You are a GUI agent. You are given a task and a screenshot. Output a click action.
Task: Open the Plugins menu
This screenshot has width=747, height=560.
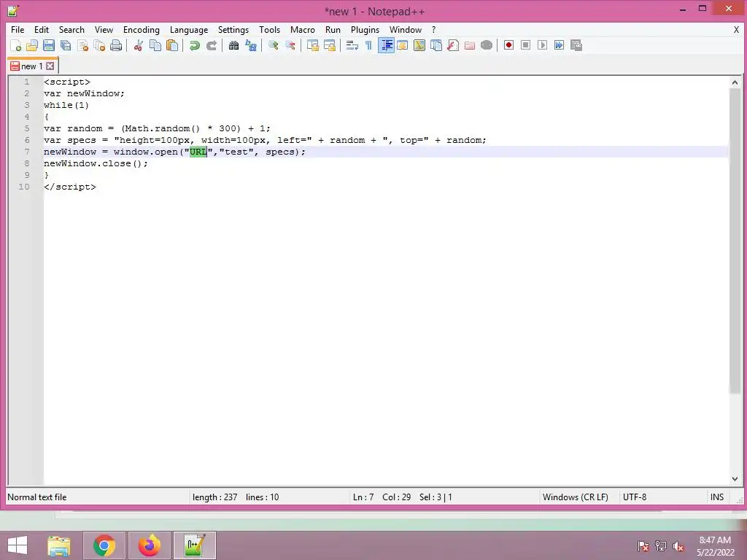coord(365,29)
